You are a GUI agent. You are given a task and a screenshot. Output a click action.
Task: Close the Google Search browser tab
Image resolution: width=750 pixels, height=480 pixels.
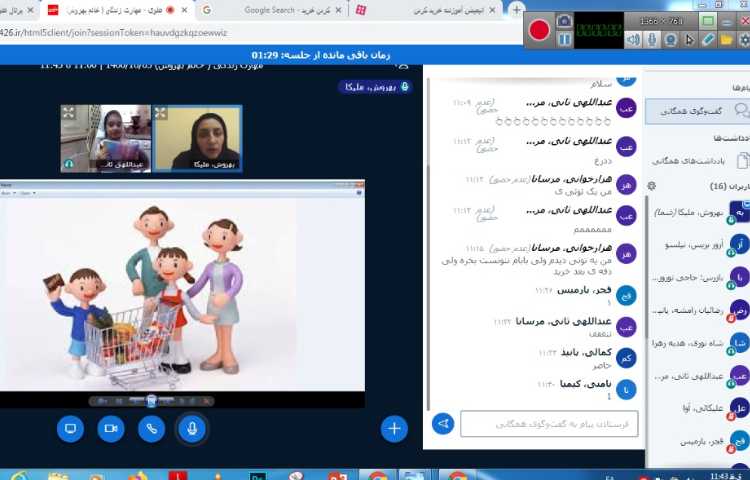click(338, 10)
